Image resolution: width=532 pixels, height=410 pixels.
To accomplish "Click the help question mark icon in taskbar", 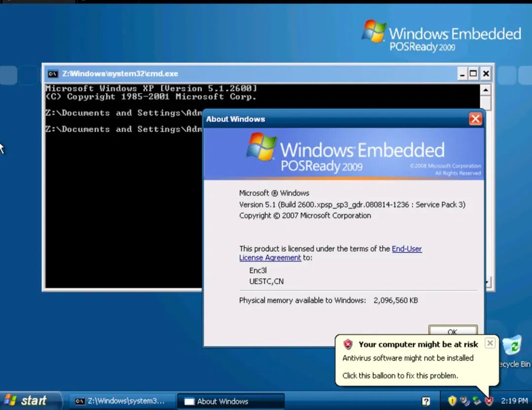I will pyautogui.click(x=426, y=402).
